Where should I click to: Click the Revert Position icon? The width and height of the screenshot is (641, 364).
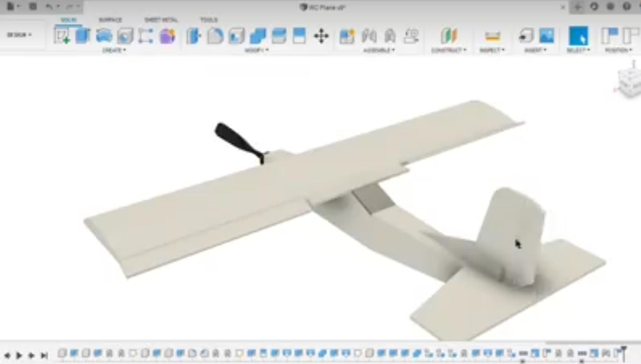[631, 36]
